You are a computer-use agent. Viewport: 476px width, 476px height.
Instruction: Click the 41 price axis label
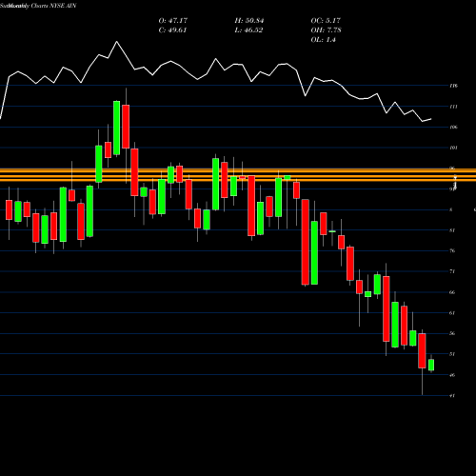[x=452, y=396]
